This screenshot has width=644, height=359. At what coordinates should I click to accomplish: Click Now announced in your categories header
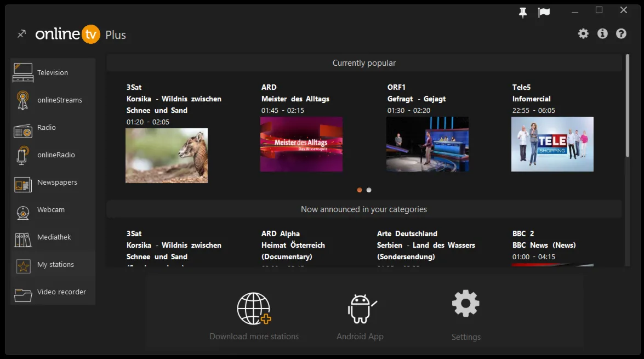(364, 209)
